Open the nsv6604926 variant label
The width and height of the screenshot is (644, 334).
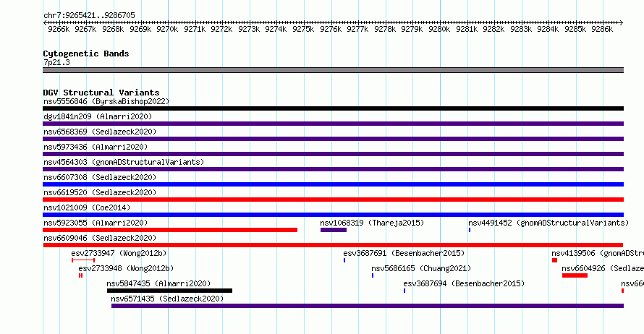click(x=603, y=268)
